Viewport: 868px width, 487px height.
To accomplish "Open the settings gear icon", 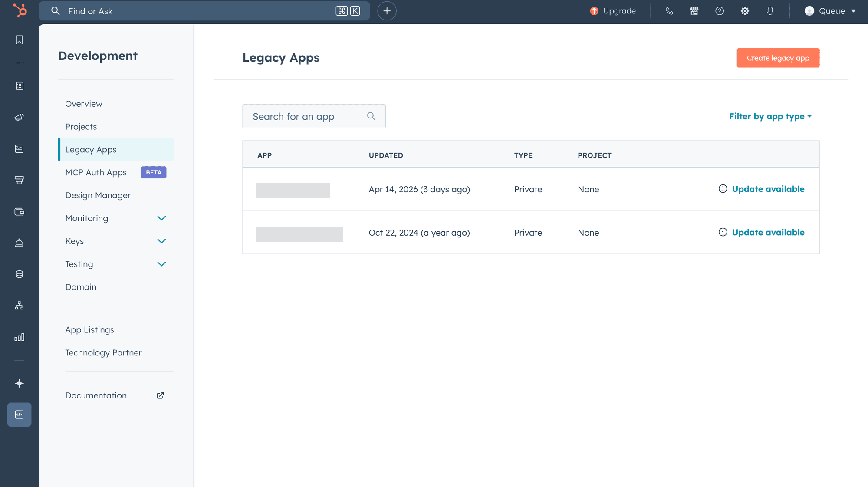I will (745, 11).
